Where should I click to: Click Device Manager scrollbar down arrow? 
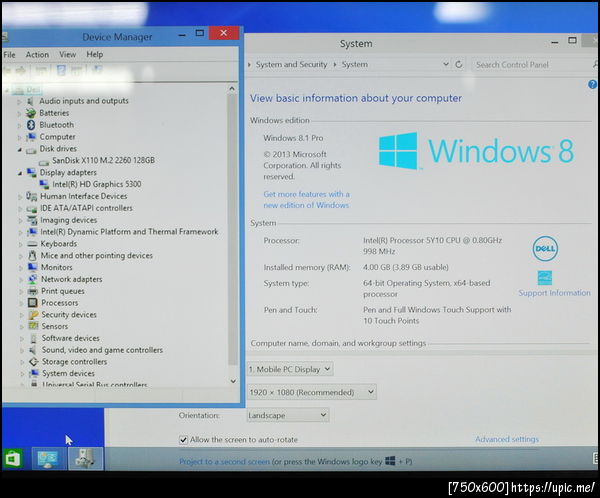click(x=233, y=381)
